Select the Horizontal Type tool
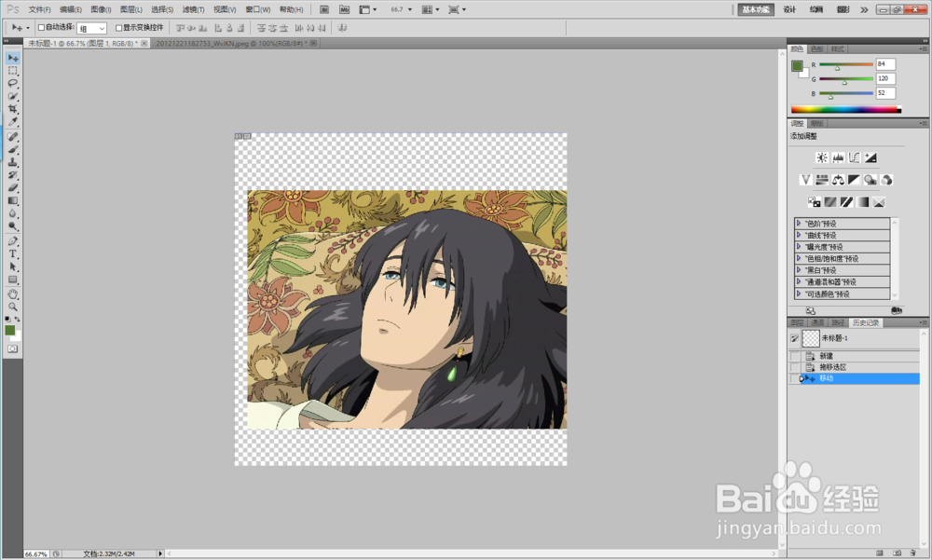The width and height of the screenshot is (932, 560). [x=12, y=253]
